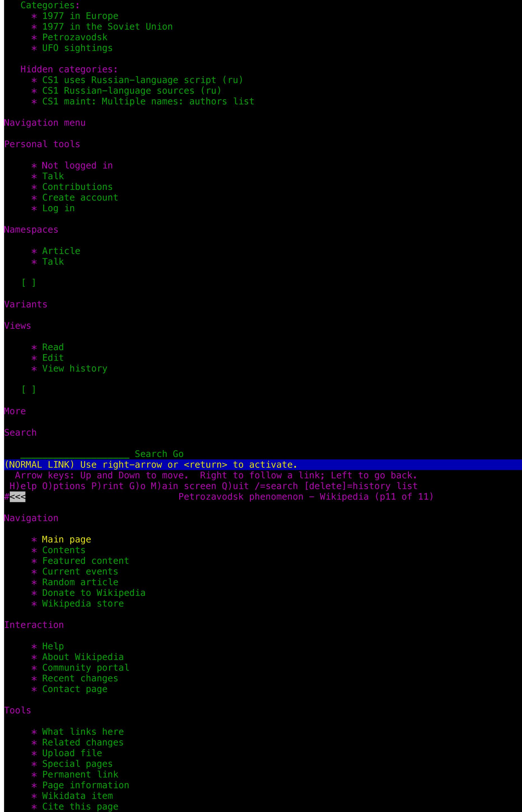Image resolution: width=522 pixels, height=812 pixels.
Task: Click the 'Hidden categories:' heading
Action: 69,69
